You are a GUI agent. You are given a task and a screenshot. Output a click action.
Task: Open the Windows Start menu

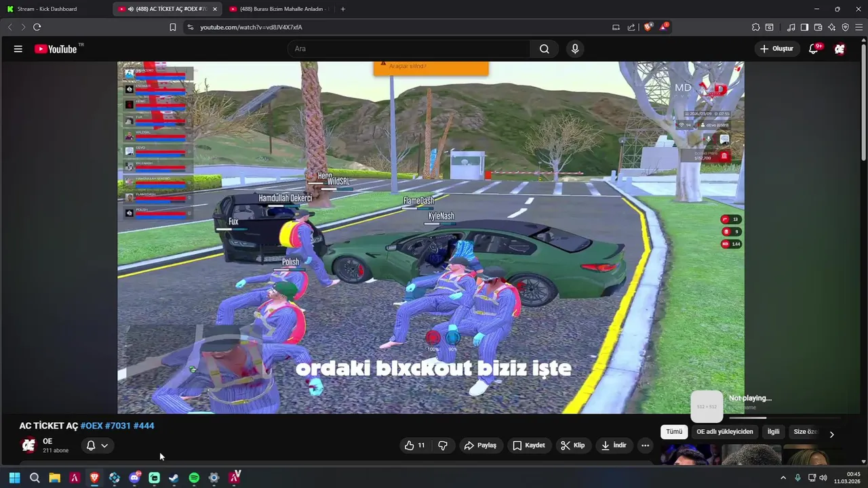click(14, 478)
